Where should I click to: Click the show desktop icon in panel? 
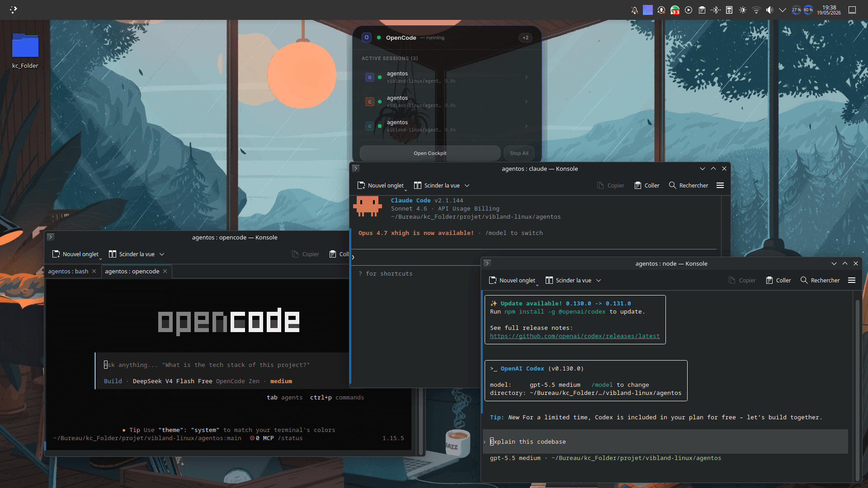(x=852, y=10)
